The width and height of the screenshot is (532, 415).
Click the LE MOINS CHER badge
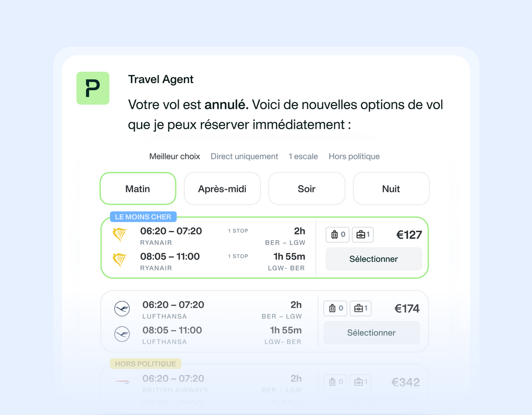click(x=143, y=216)
